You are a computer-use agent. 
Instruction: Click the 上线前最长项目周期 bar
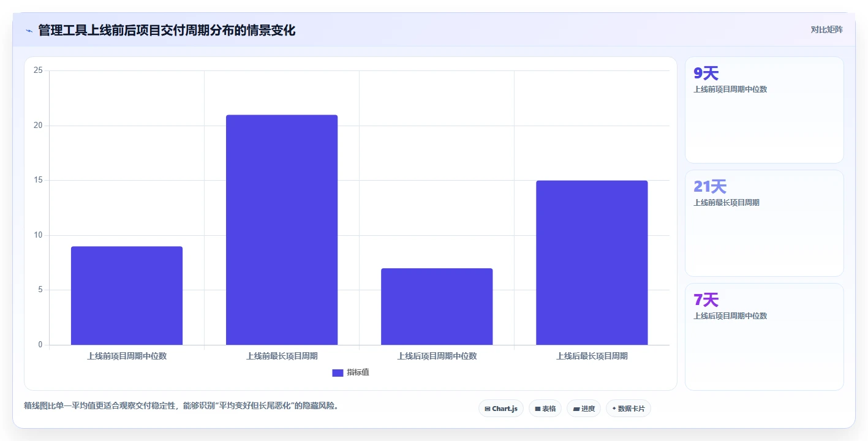tap(282, 230)
